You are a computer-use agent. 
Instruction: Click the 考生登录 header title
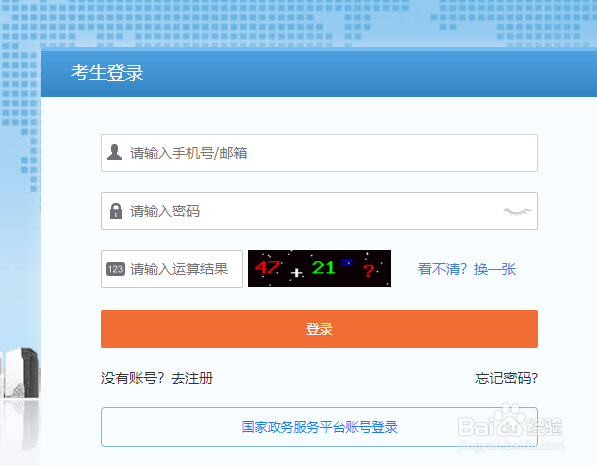(x=107, y=72)
